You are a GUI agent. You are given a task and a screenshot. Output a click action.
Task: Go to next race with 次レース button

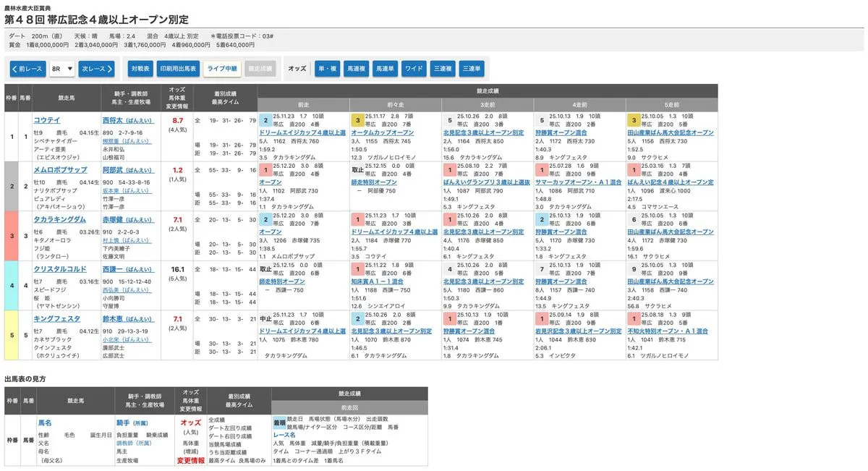click(97, 69)
